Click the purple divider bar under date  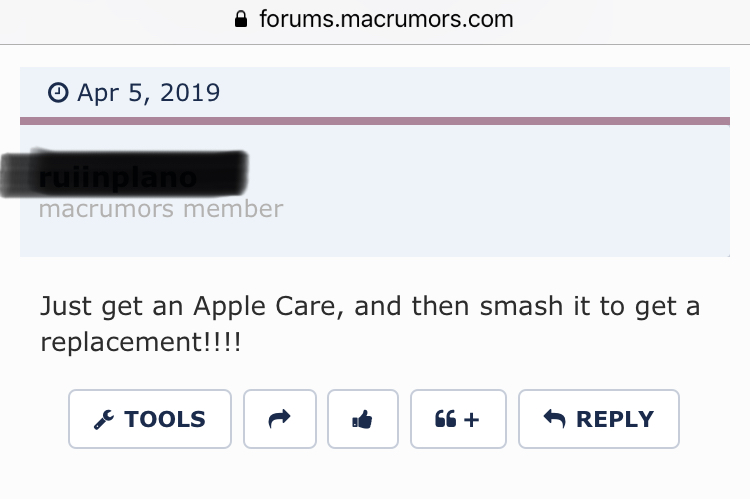[x=375, y=121]
